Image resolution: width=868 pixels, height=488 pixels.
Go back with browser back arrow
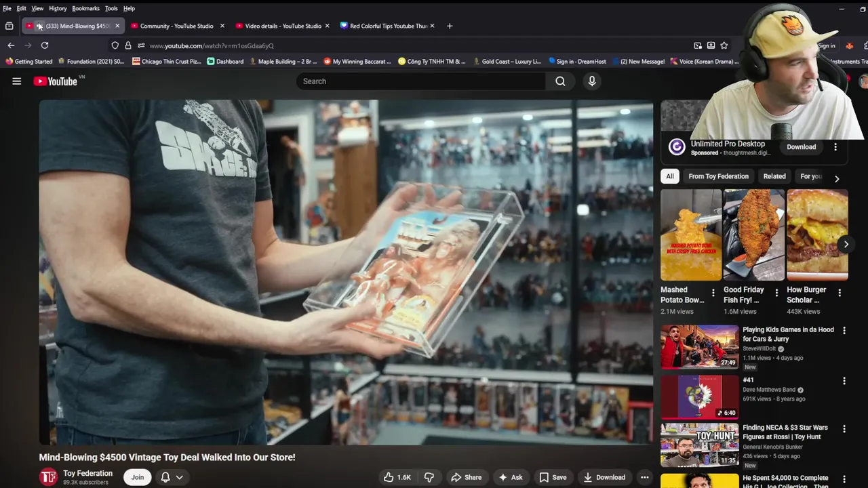click(11, 45)
